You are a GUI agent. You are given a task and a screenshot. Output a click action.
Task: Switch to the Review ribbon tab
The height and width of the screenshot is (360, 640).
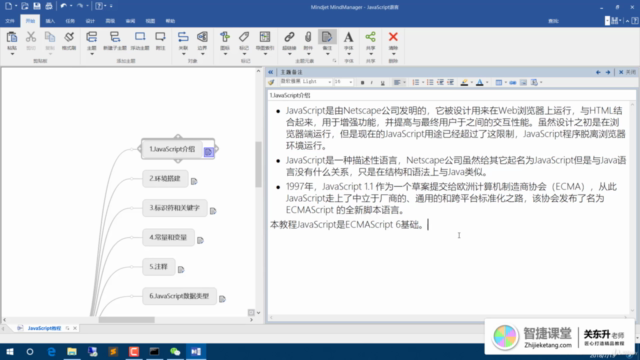coord(130,21)
